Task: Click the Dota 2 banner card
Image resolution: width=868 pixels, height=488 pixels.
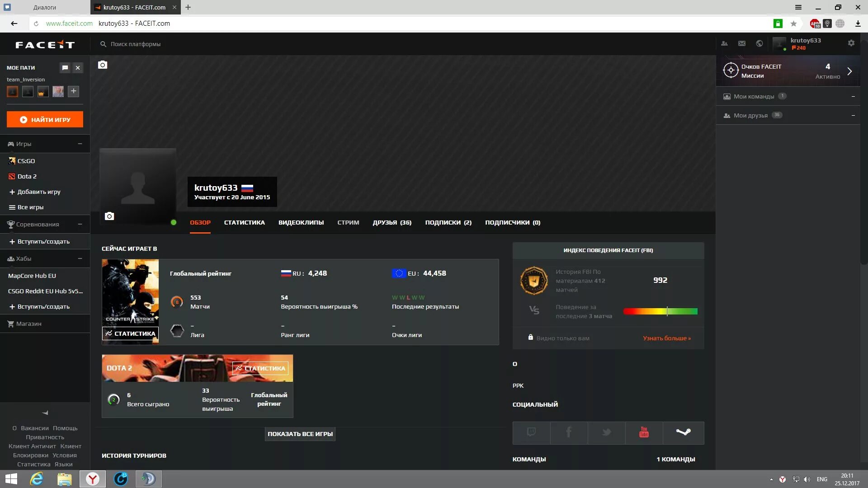Action: coord(197,368)
